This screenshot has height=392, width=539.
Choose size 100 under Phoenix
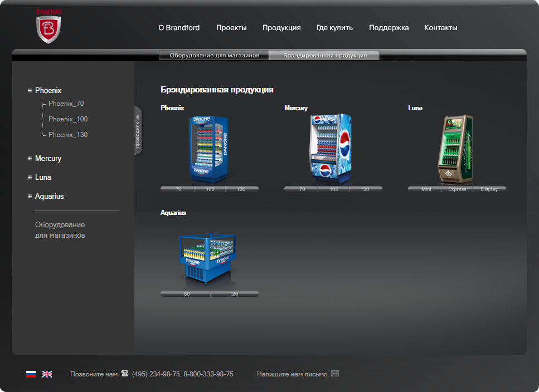(x=210, y=189)
